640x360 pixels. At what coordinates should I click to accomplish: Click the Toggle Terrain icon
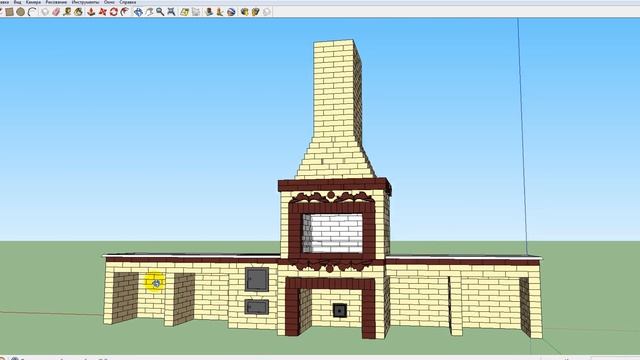pyautogui.click(x=196, y=12)
